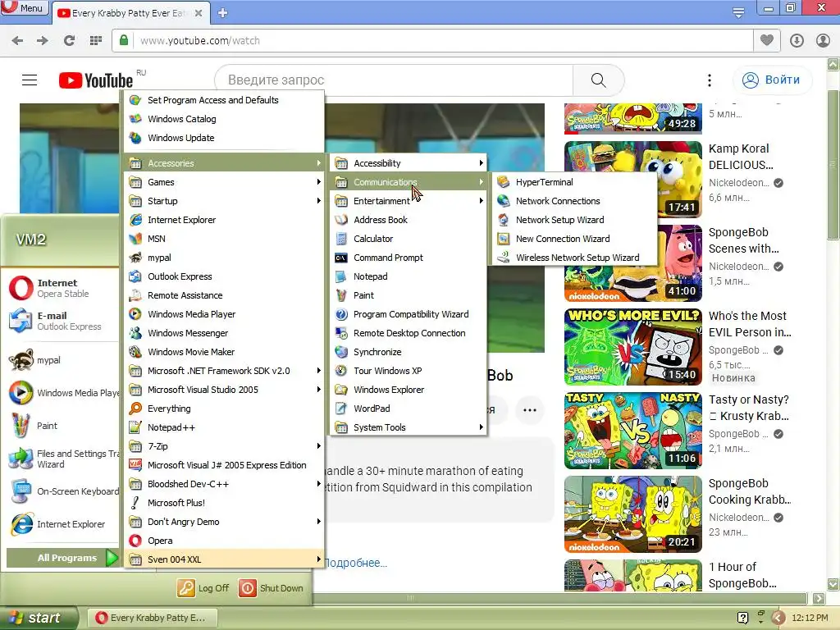The height and width of the screenshot is (630, 840).
Task: Launch Network Setup Wizard
Action: tap(573, 220)
